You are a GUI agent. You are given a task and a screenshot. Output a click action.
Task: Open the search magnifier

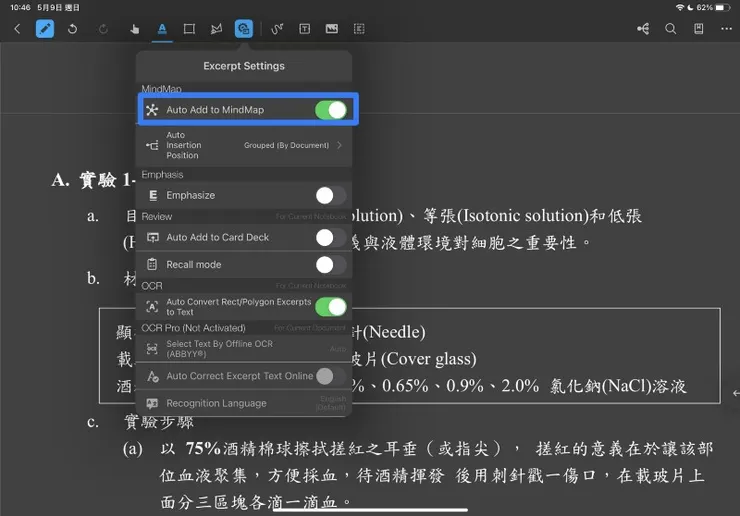point(671,29)
